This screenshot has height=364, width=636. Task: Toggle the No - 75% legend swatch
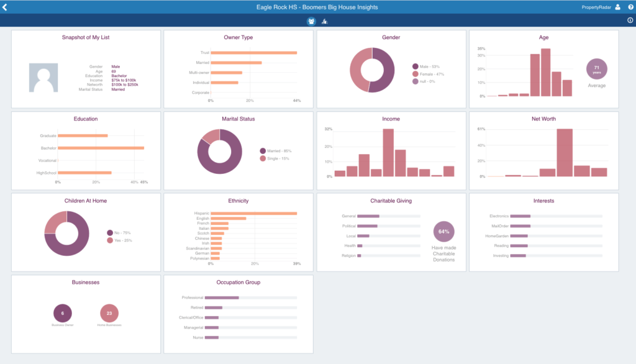(110, 232)
